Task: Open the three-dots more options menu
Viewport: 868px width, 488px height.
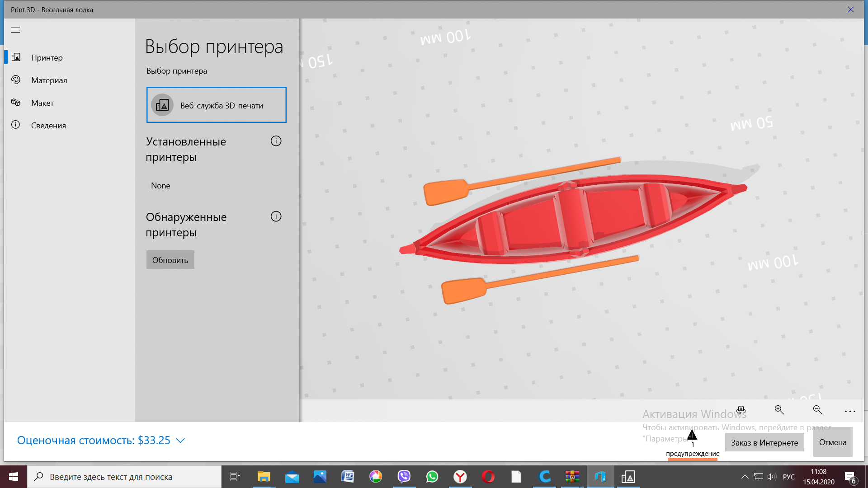Action: coord(850,411)
